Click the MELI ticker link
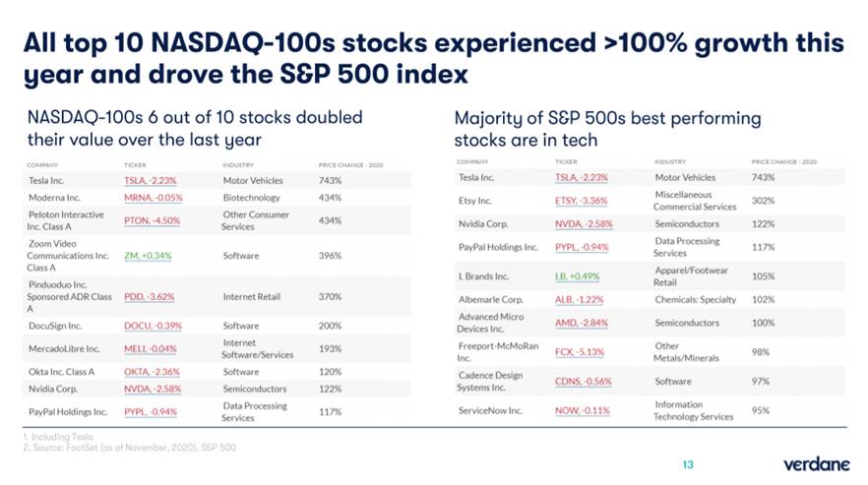The height and width of the screenshot is (485, 868). click(151, 348)
